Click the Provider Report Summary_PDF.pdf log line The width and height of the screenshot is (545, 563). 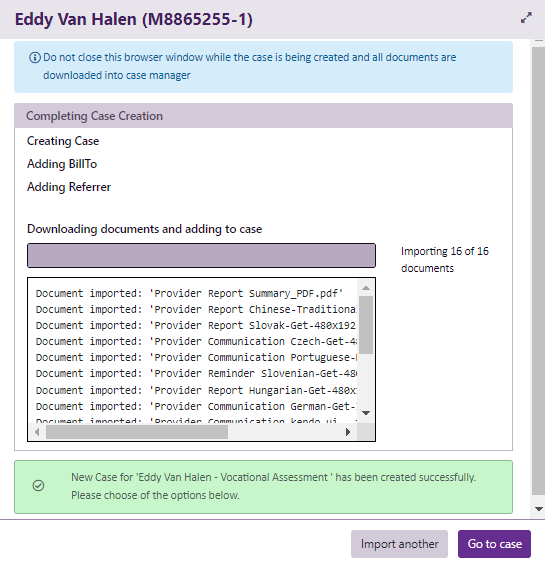point(189,293)
